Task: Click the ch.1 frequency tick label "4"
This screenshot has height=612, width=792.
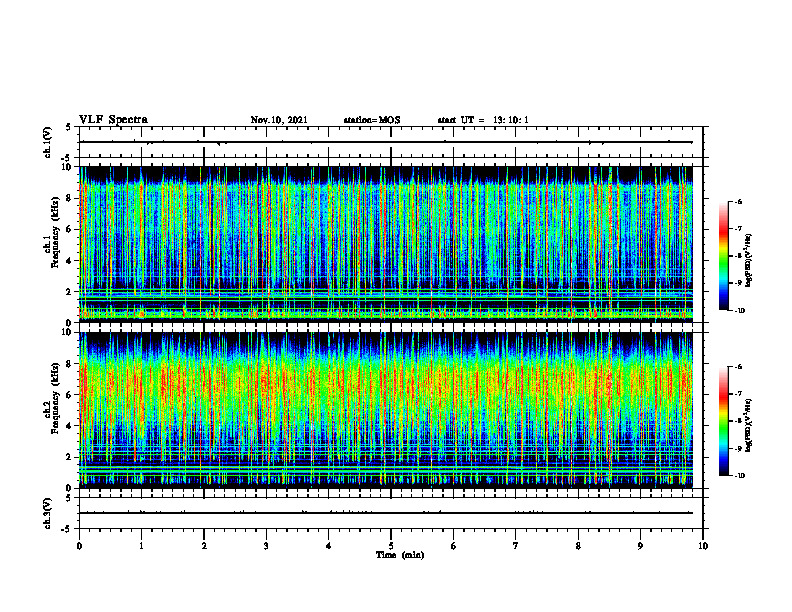Action: 70,261
